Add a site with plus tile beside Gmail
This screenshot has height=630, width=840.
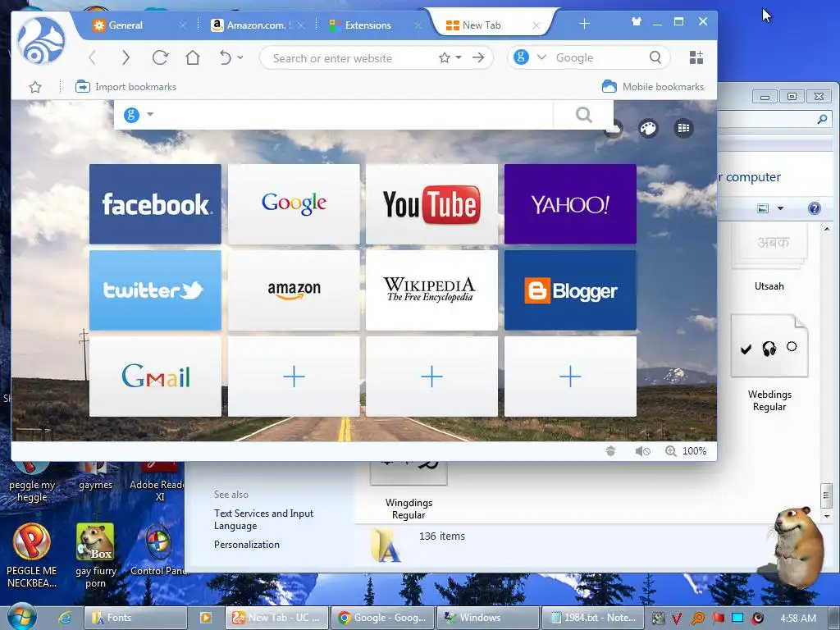pyautogui.click(x=294, y=377)
